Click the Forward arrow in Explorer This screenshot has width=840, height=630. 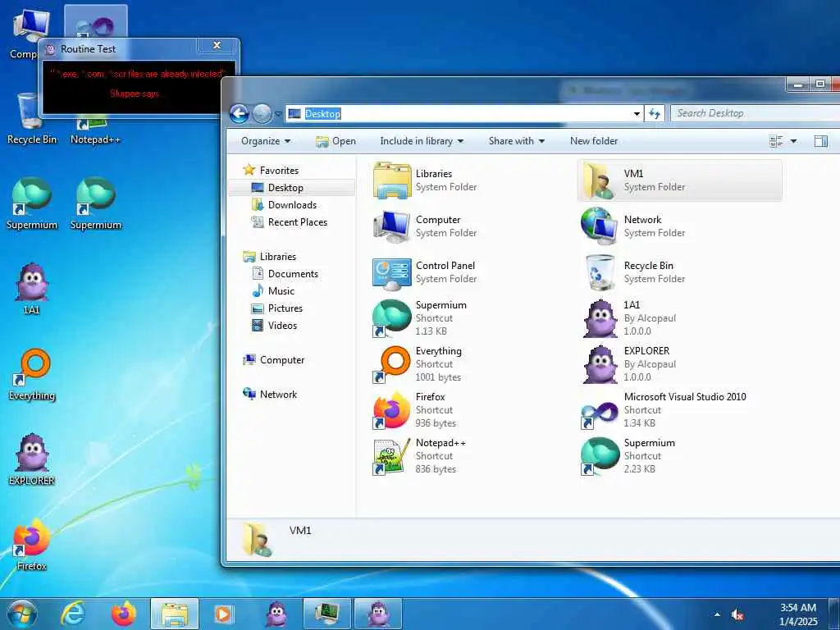[262, 113]
